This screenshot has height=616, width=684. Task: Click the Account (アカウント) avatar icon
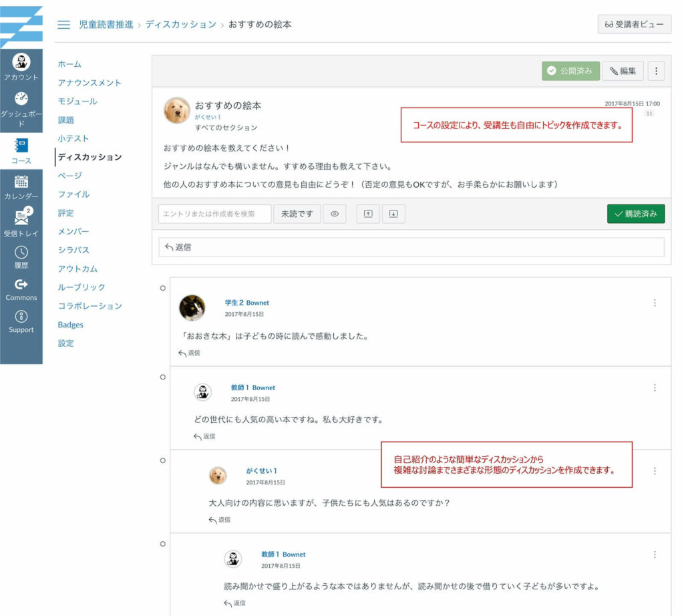coord(21,62)
